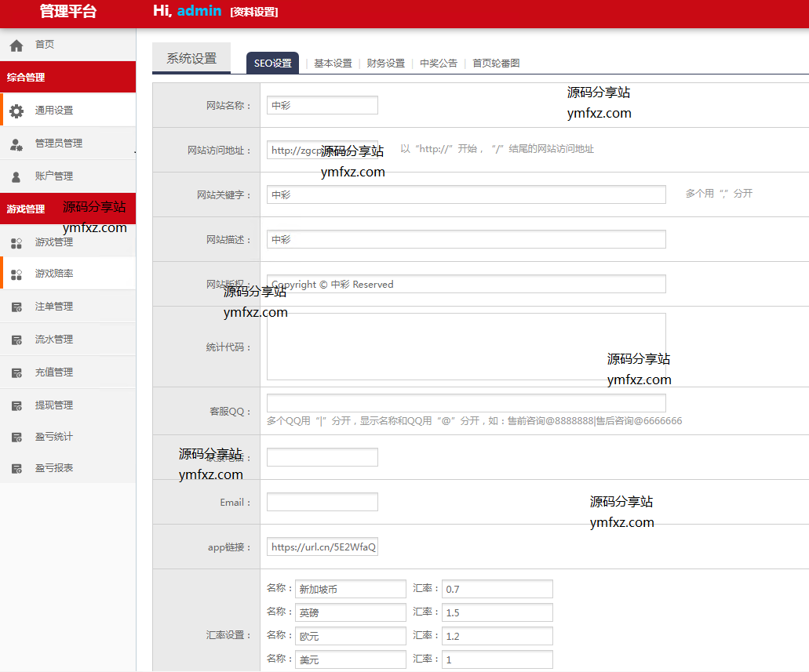Click the 新加坡币 exchange rate field
Image resolution: width=809 pixels, height=672 pixels.
click(x=497, y=589)
